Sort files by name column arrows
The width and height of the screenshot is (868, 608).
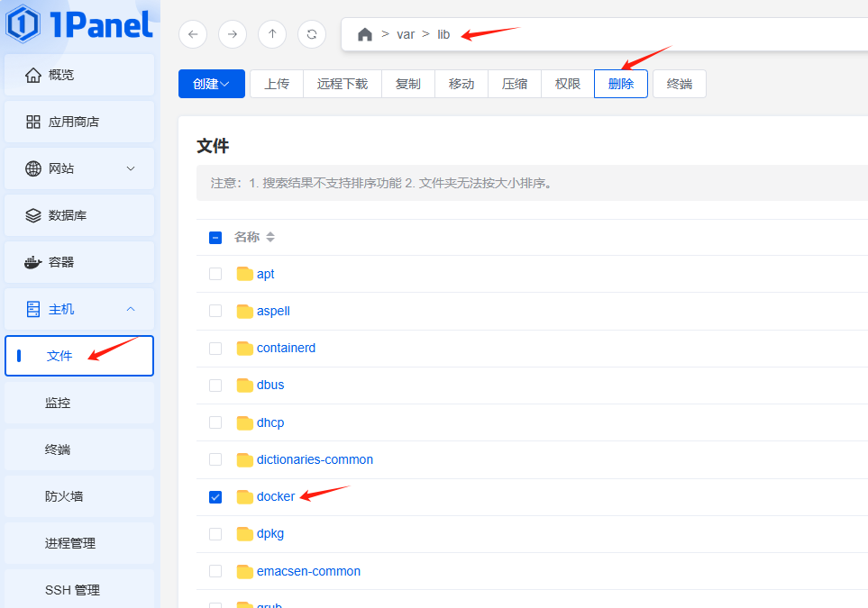click(270, 238)
